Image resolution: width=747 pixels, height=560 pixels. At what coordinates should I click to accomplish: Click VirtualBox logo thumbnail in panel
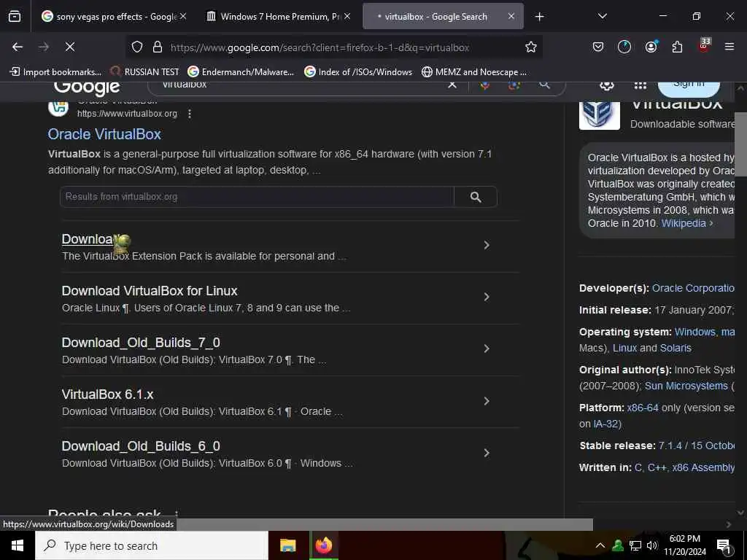[600, 114]
